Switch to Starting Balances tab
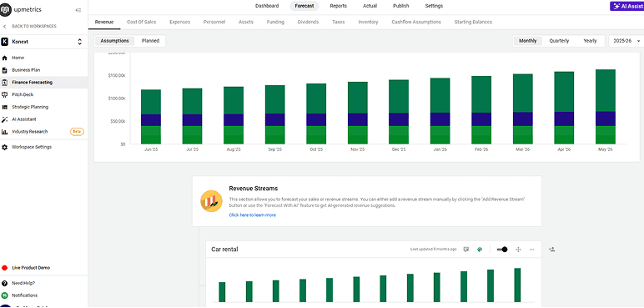The width and height of the screenshot is (644, 308). click(x=473, y=23)
